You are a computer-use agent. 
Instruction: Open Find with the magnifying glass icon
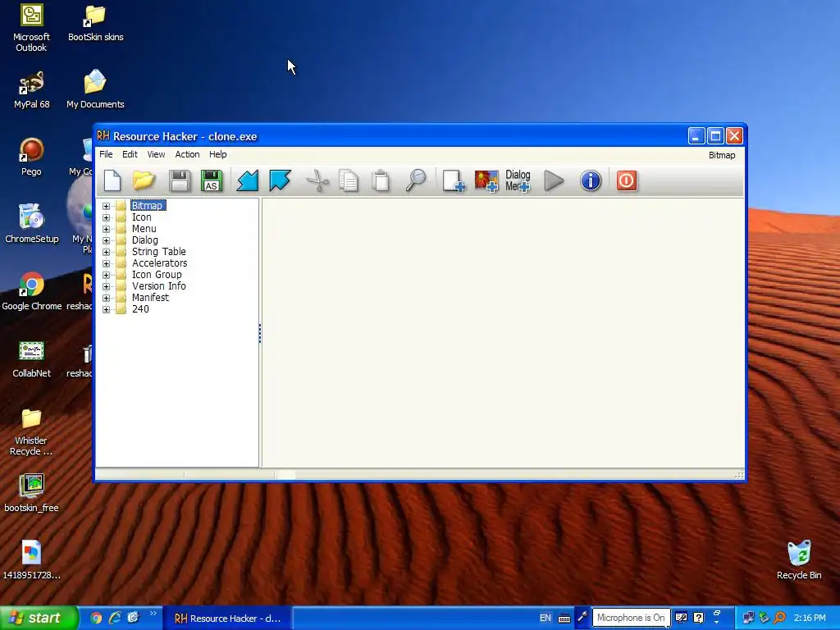click(x=416, y=180)
